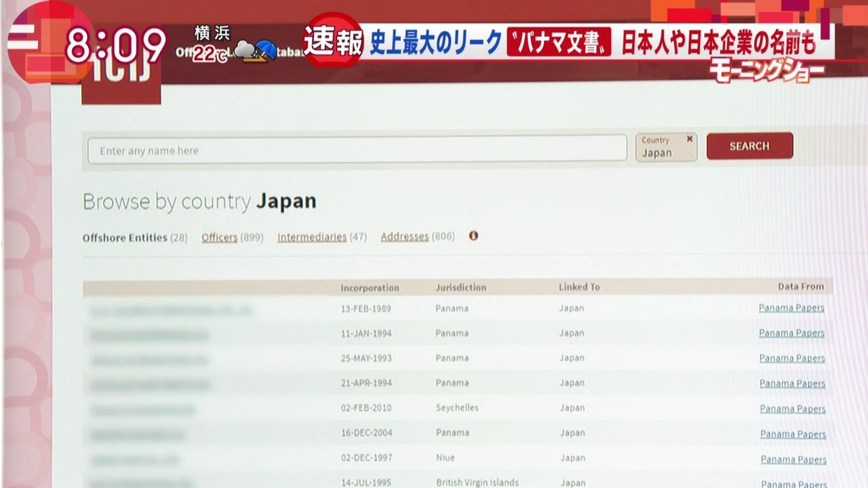This screenshot has height=488, width=868.
Task: Click the 13-FEB-1989 incorporation date
Action: coord(366,308)
